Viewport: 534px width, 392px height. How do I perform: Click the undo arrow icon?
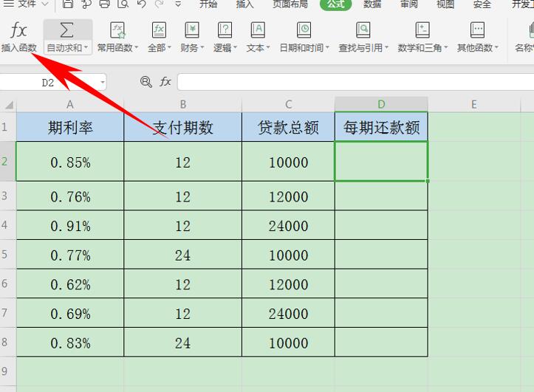tap(142, 4)
